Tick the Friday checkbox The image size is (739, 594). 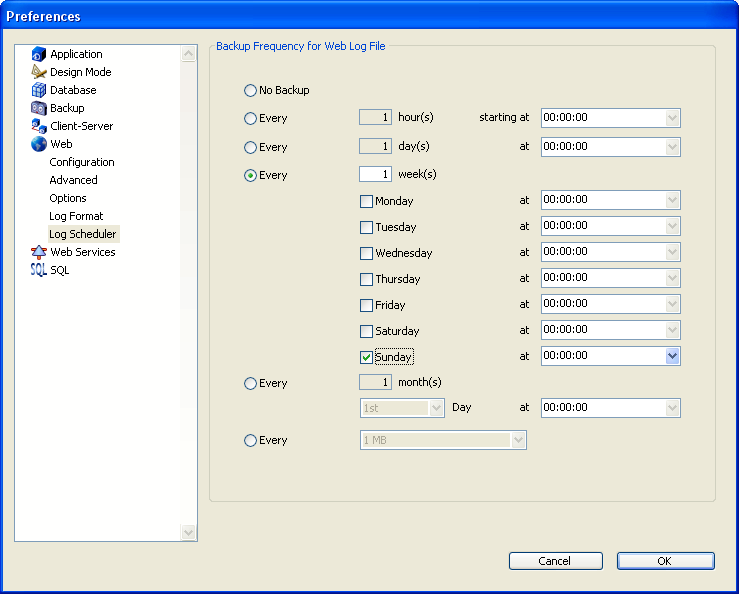(x=367, y=305)
